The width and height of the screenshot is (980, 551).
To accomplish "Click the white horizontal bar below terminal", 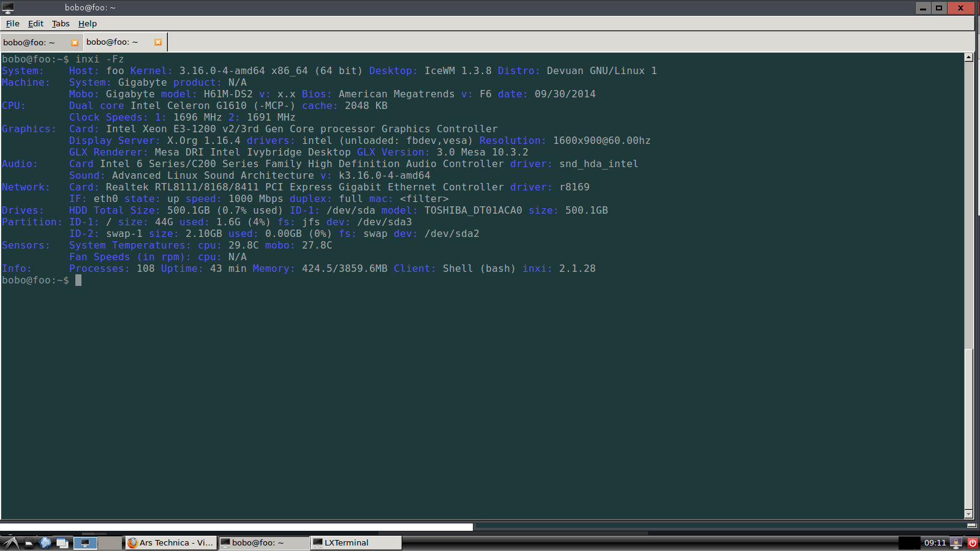I will coord(236,527).
